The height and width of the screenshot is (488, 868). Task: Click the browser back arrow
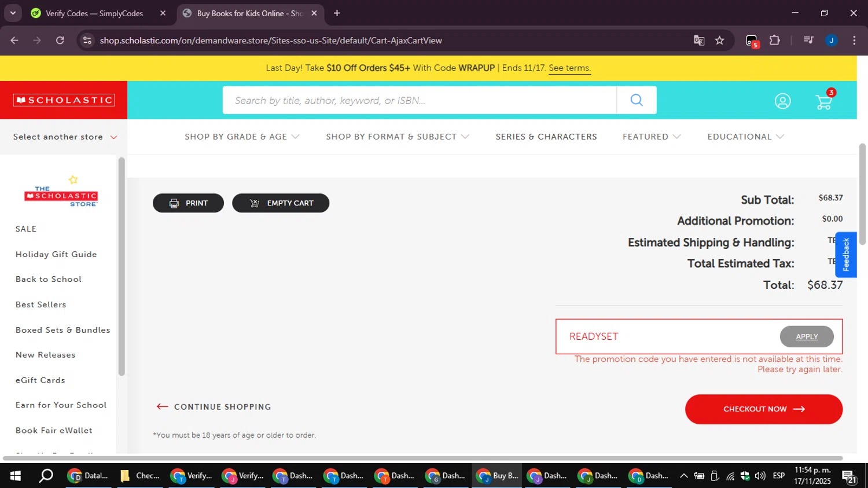tap(14, 40)
